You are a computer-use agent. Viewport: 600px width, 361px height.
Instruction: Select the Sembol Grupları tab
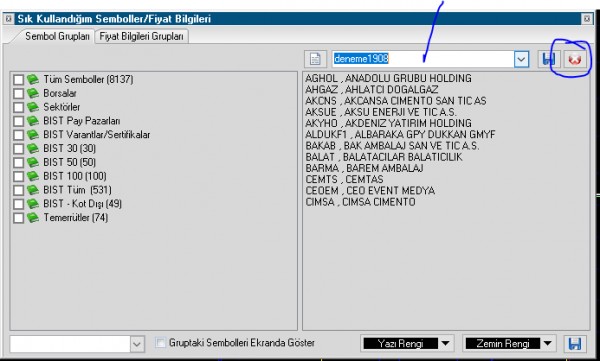point(57,36)
